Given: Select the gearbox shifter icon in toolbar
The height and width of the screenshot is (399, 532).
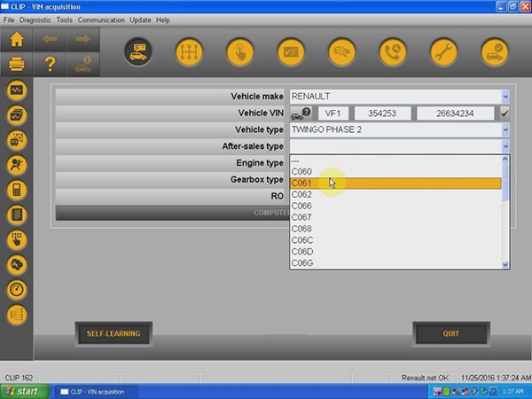Looking at the screenshot, I should click(x=189, y=51).
